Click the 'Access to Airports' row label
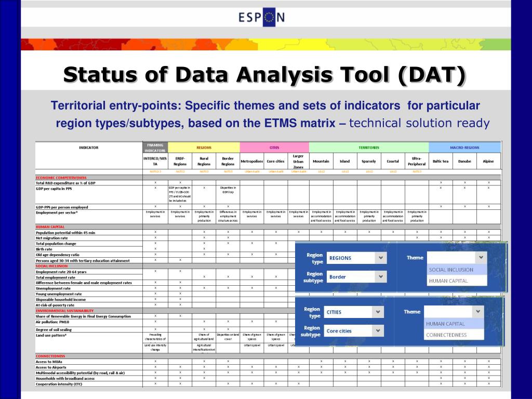 coord(51,367)
